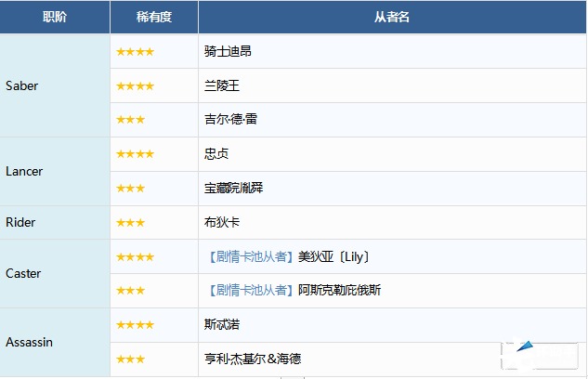Viewport: 588px width, 379px height.
Task: Click the 3-star rating for 布狄卡
Action: pyautogui.click(x=130, y=223)
